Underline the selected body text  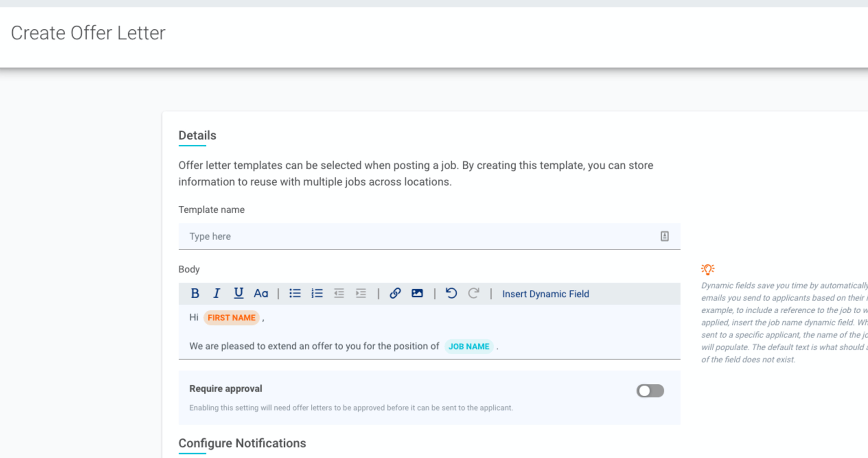click(238, 294)
